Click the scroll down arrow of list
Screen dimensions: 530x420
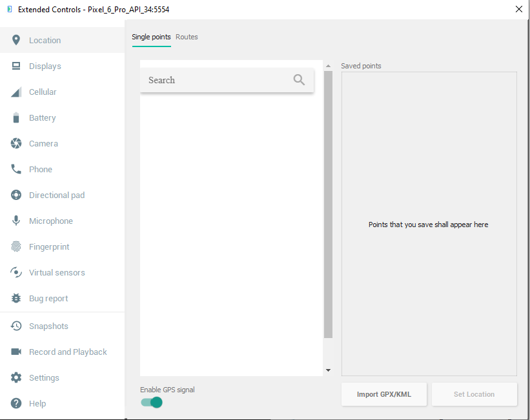click(328, 370)
